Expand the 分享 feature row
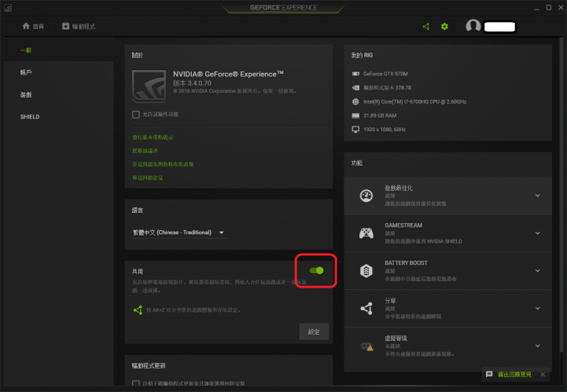 click(x=538, y=308)
